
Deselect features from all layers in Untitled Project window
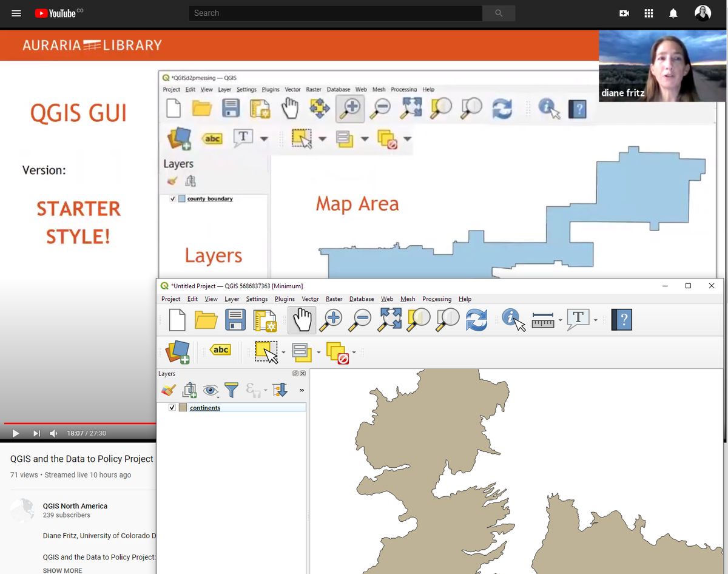tap(337, 353)
